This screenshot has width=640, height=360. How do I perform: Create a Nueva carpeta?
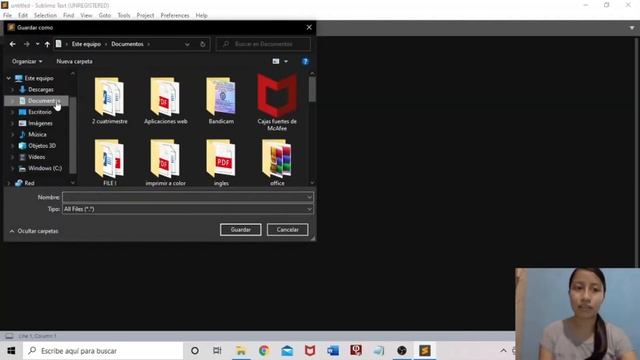coord(74,61)
